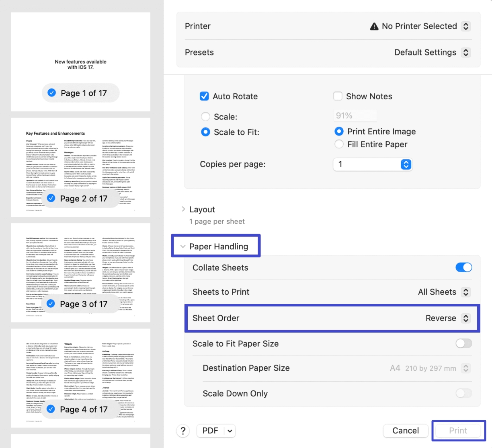Click the '1 page per sheet' text

click(x=217, y=222)
